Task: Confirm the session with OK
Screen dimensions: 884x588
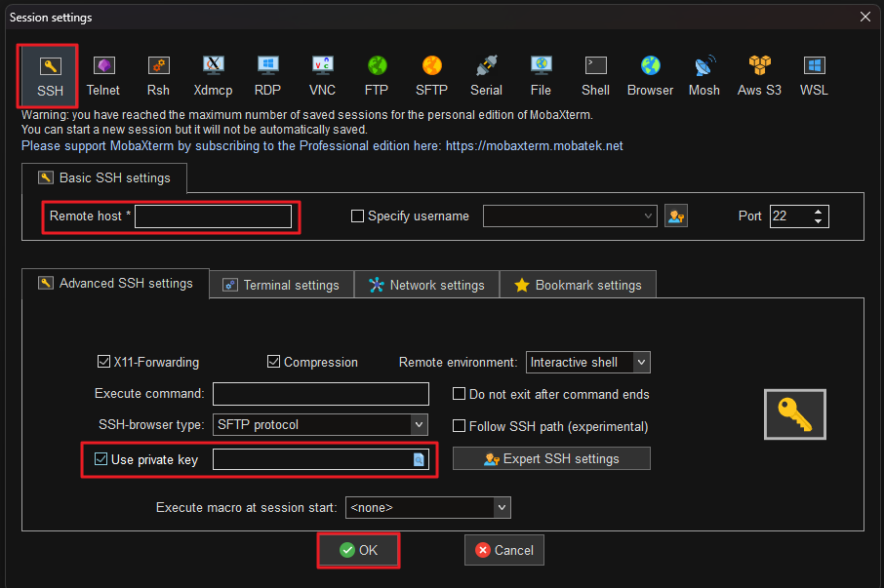Action: pos(358,550)
